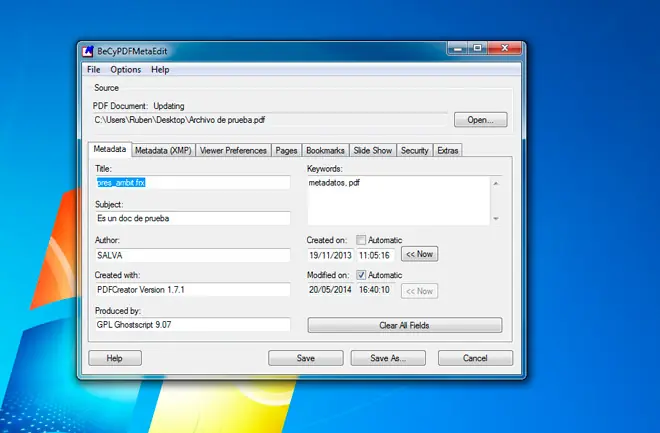660x433 pixels.
Task: Click the Created with field PDFCreator Version 1.7.1
Action: [x=193, y=290]
